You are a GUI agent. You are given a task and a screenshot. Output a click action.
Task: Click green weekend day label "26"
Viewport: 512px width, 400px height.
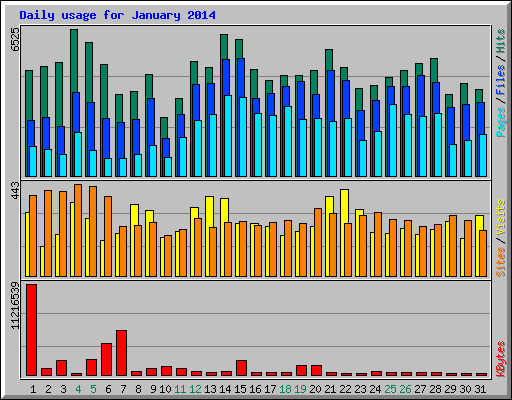coord(405,389)
